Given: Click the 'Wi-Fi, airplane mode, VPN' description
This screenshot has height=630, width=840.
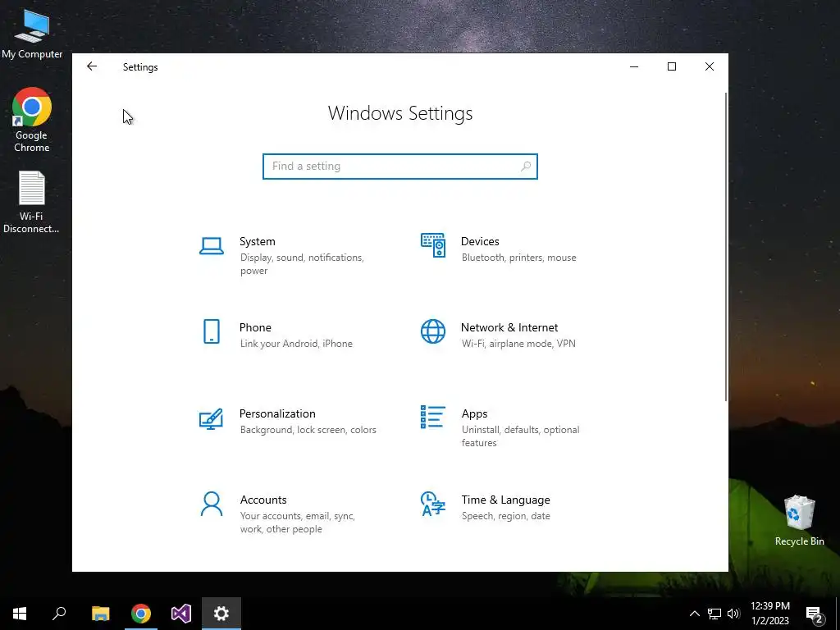Looking at the screenshot, I should pos(518,344).
